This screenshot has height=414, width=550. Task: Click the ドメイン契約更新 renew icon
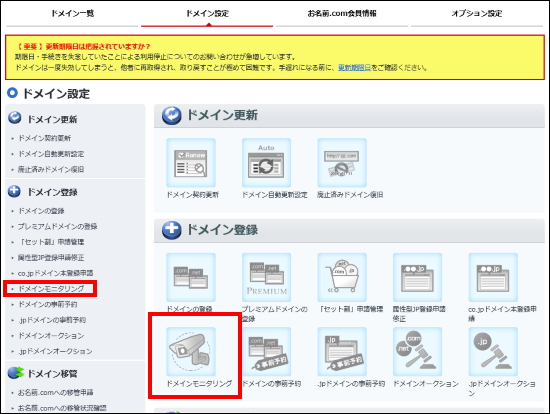pyautogui.click(x=191, y=163)
